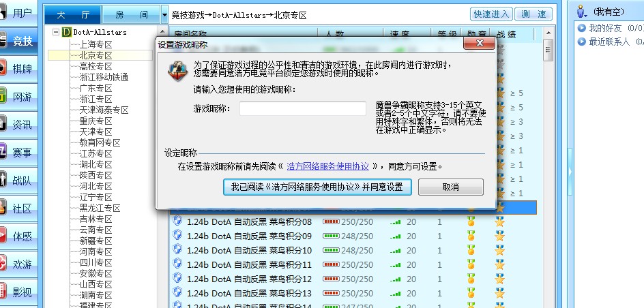Click star icon in 菜鸟积分13 row
This screenshot has width=644, height=308.
[x=499, y=293]
